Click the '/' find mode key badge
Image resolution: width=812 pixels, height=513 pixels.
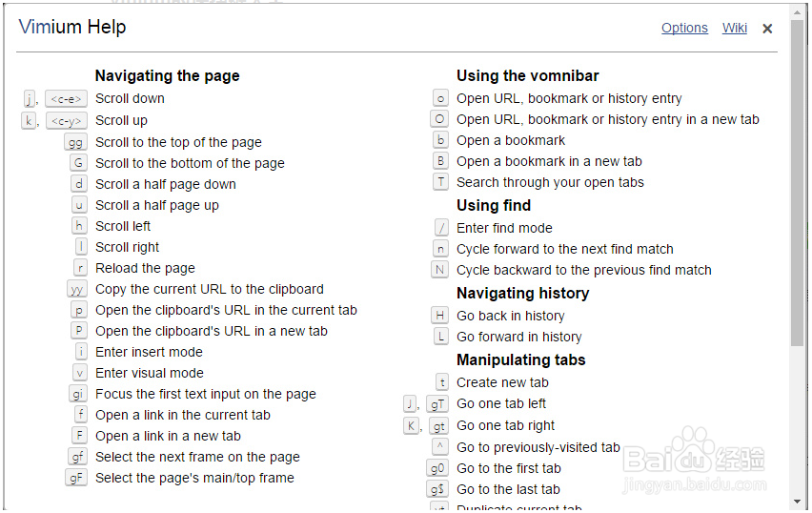pyautogui.click(x=440, y=228)
